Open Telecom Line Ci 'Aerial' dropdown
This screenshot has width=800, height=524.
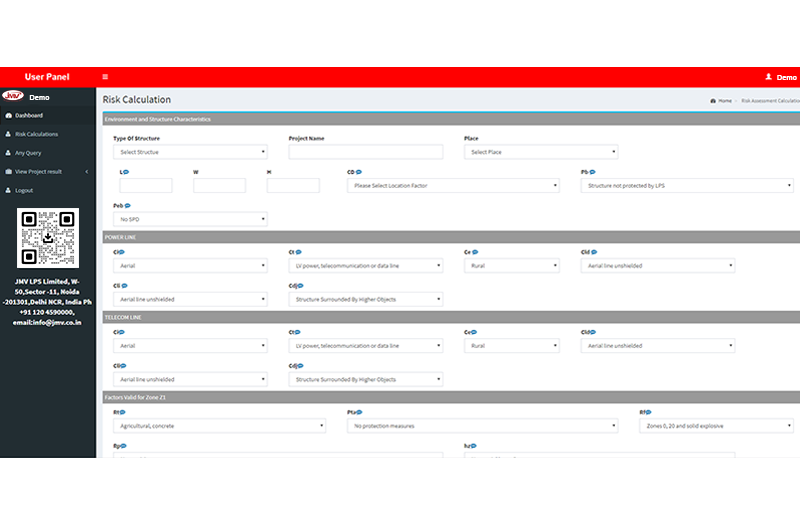[x=190, y=346]
